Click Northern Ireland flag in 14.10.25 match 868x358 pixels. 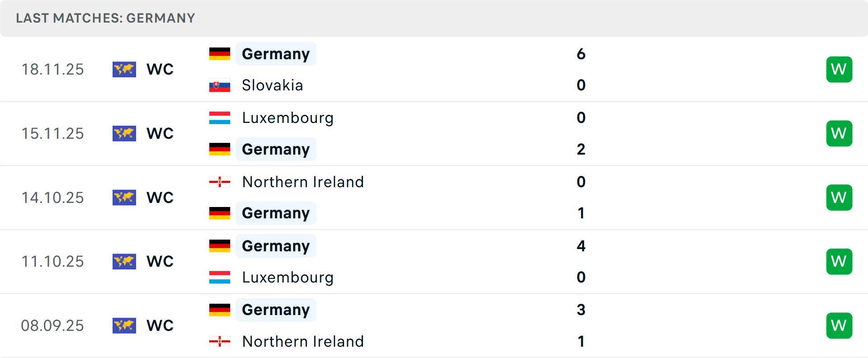pos(220,182)
